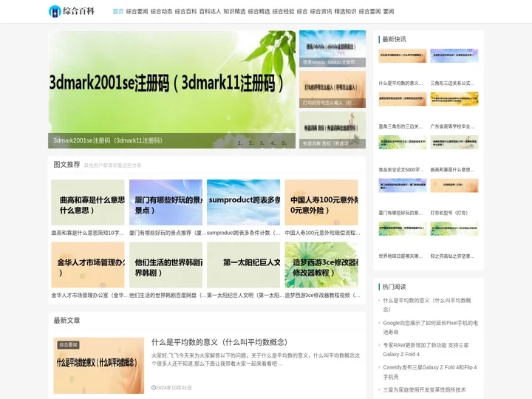The width and height of the screenshot is (532, 399).
Task: Switch the banner carousel to slide 3
Action: pos(262,143)
